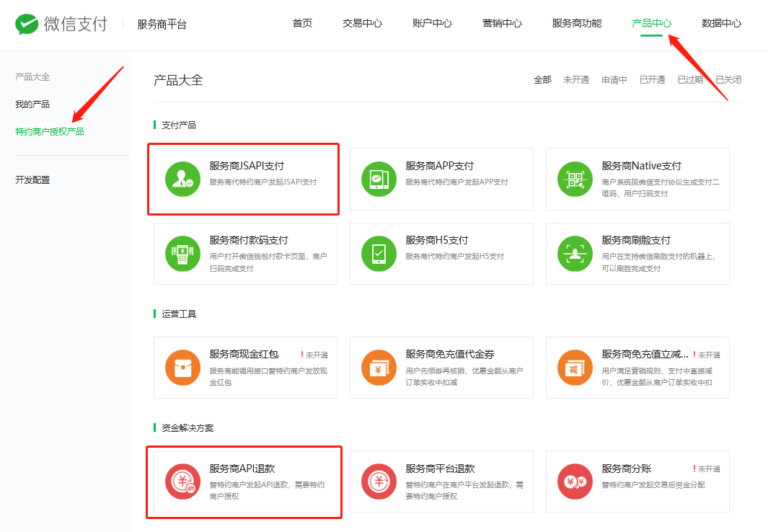Click description 服务商代特约商户发起APP支付
Screen dimensions: 768x532
coord(456,182)
